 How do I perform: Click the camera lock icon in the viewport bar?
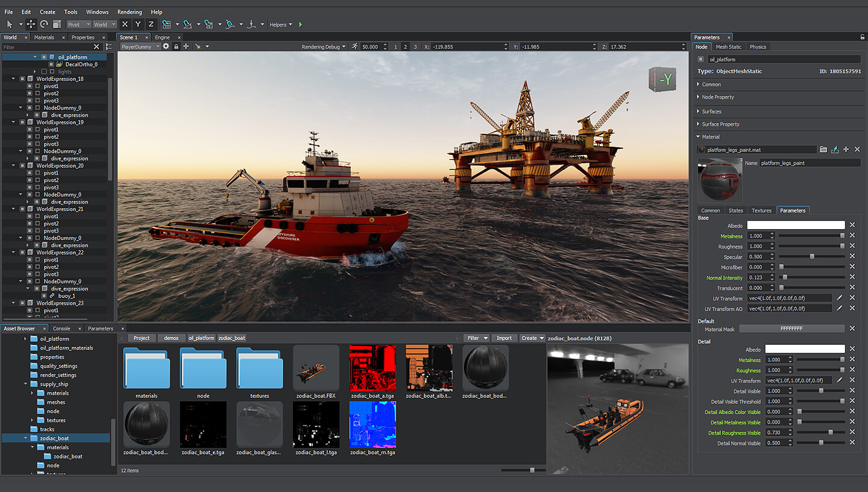point(176,46)
